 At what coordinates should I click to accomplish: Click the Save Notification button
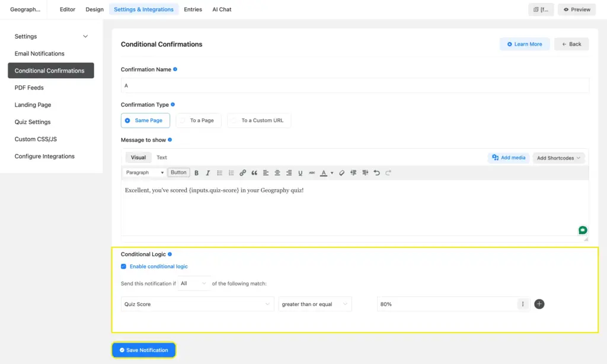click(143, 350)
